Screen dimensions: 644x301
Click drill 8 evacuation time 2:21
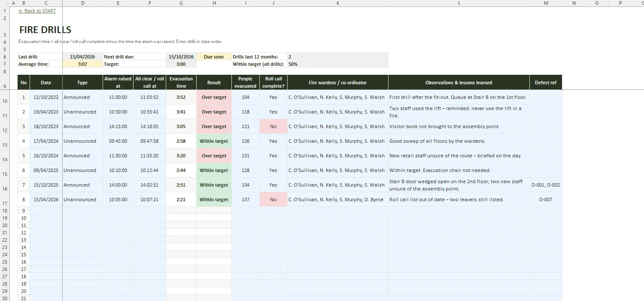click(x=181, y=200)
